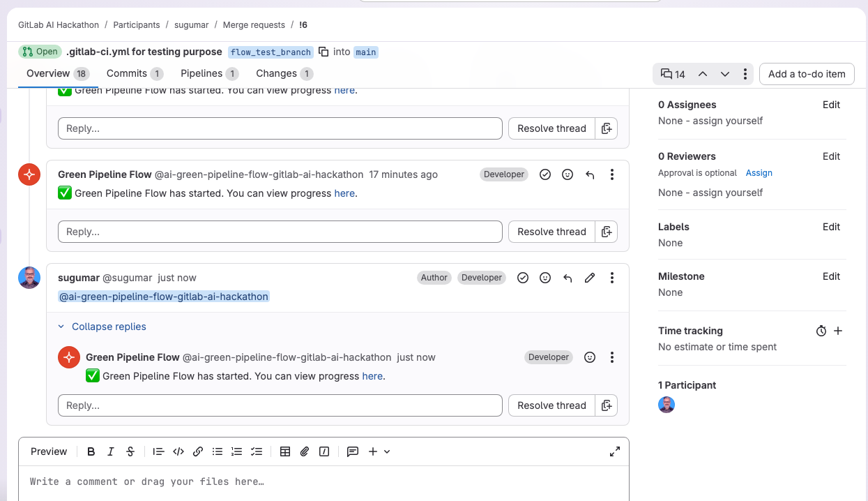Reply to sugumar's comment arrow icon
Screen dimensions: 868x501
tap(568, 278)
